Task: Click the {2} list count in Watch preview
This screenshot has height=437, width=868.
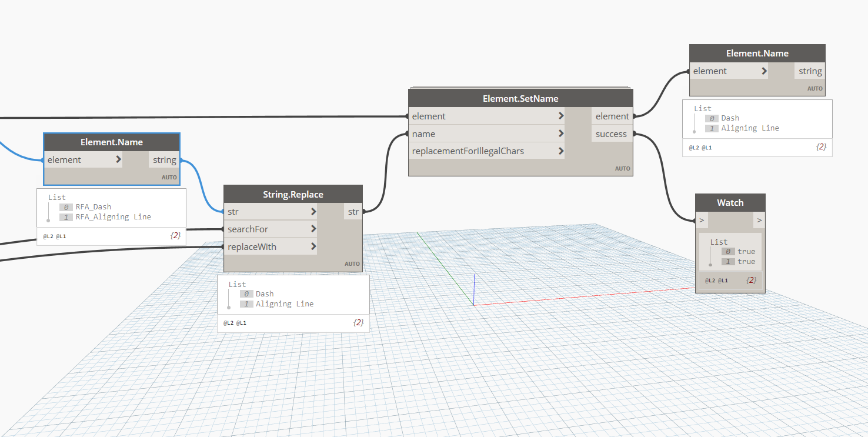Action: point(753,280)
